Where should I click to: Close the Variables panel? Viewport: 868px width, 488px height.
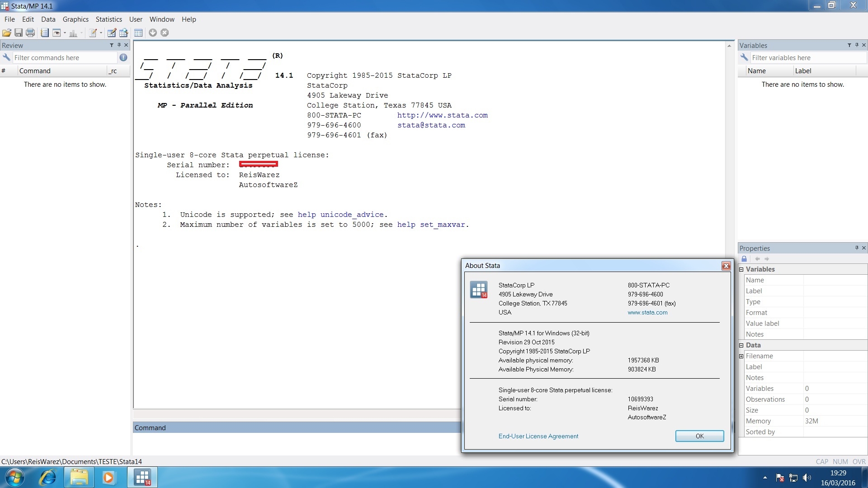(x=864, y=45)
